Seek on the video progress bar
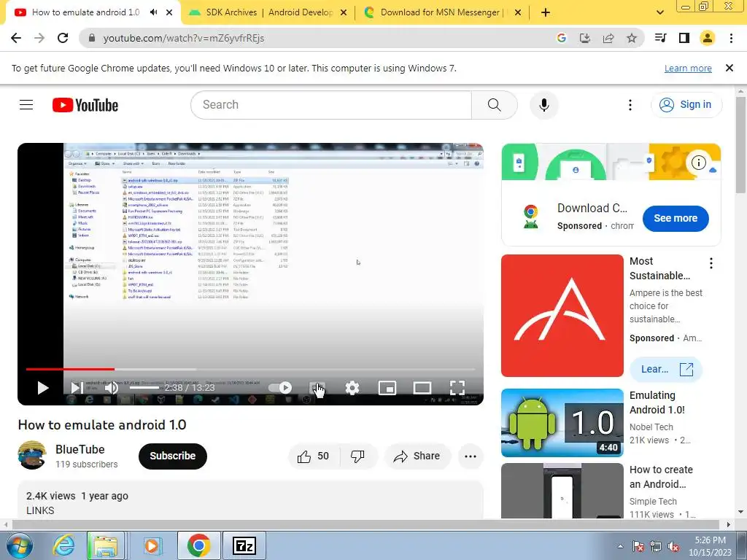747x560 pixels. 251,369
